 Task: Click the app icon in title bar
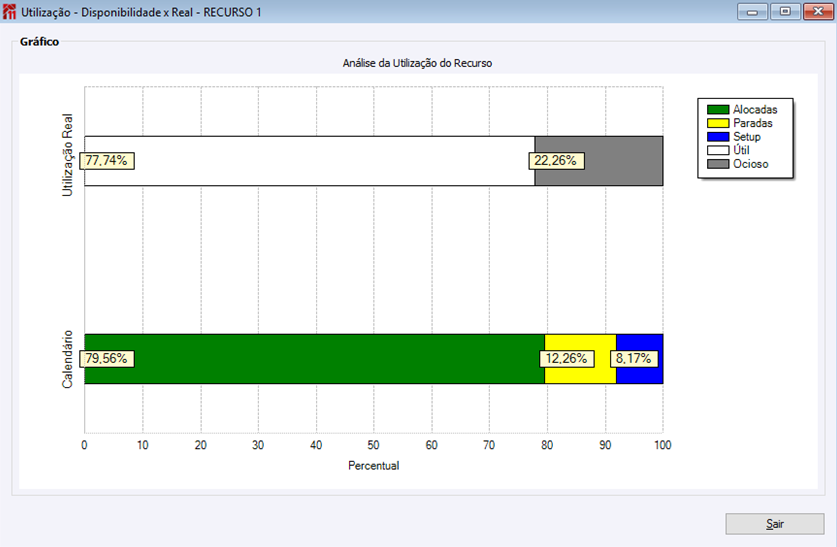tap(9, 12)
